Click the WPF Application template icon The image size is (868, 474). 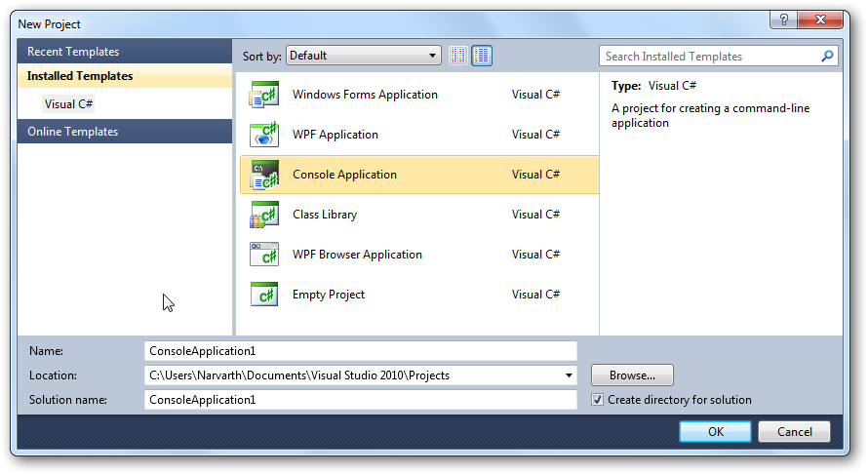[x=264, y=136]
